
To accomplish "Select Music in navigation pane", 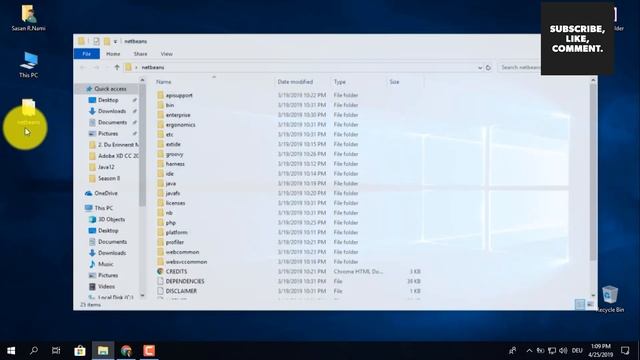I will tap(105, 264).
